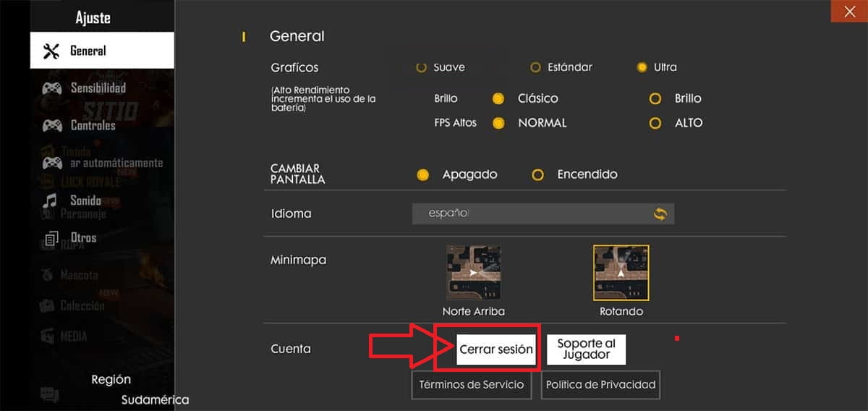Open the 'ar automáticamente' settings tab
Viewport: 868px width, 411px height.
pos(102,163)
